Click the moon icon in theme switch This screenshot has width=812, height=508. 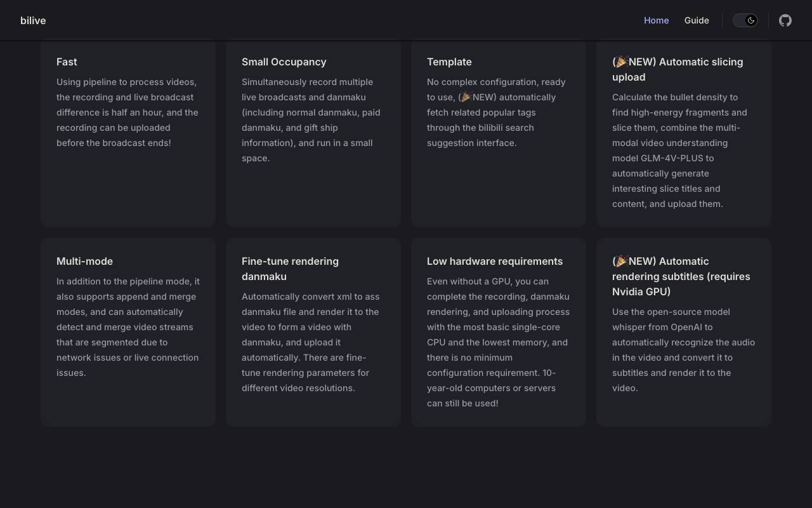[751, 20]
